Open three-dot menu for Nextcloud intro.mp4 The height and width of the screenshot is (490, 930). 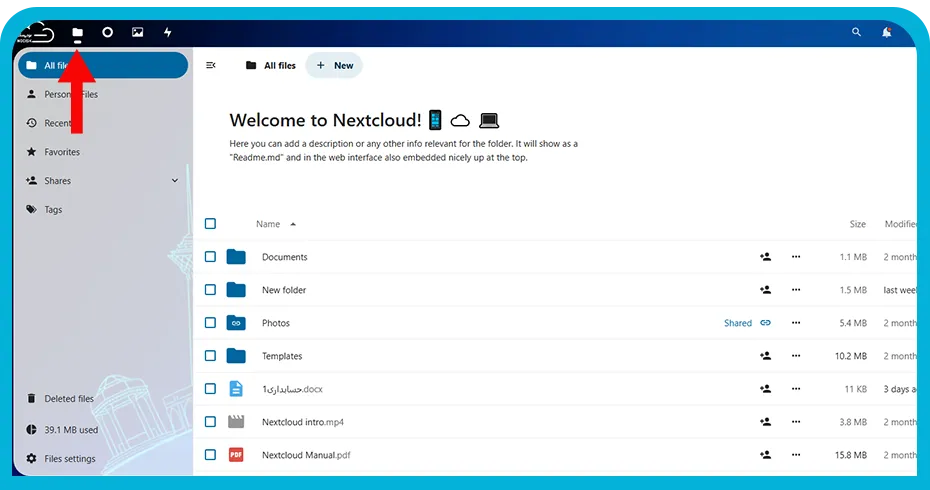(x=796, y=421)
